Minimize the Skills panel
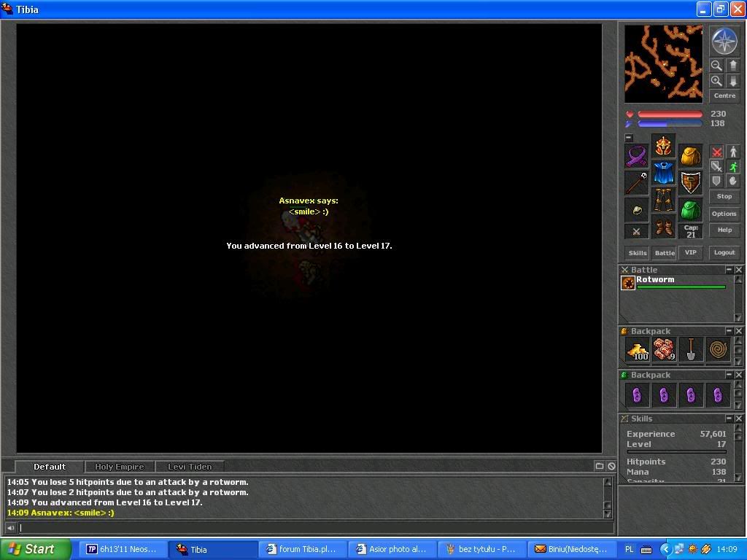 pyautogui.click(x=729, y=418)
